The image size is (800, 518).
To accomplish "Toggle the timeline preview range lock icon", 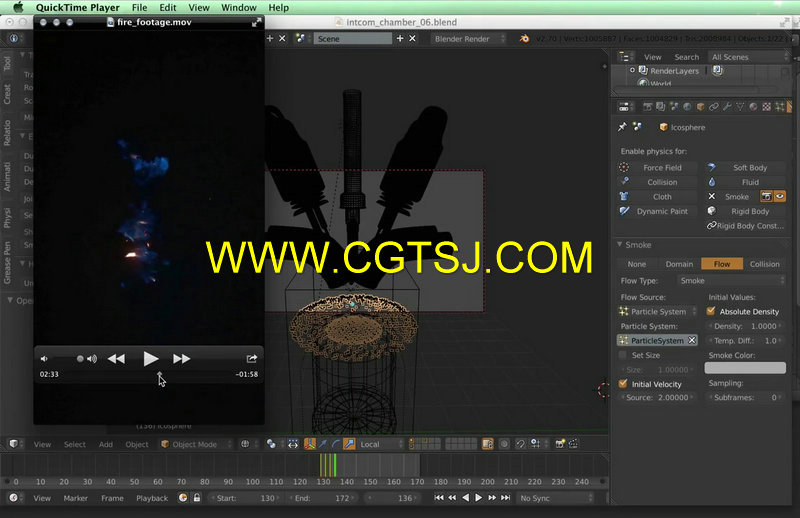I will click(x=197, y=498).
